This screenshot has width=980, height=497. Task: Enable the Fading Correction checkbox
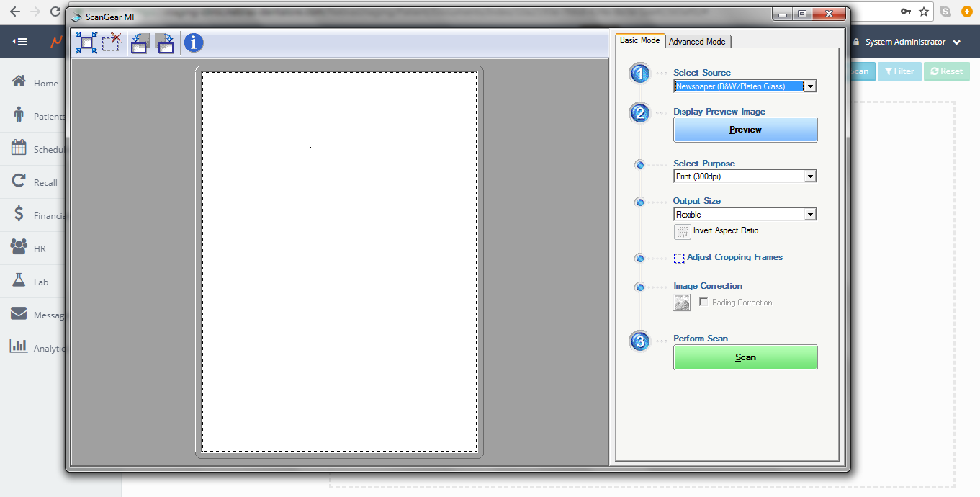point(703,303)
